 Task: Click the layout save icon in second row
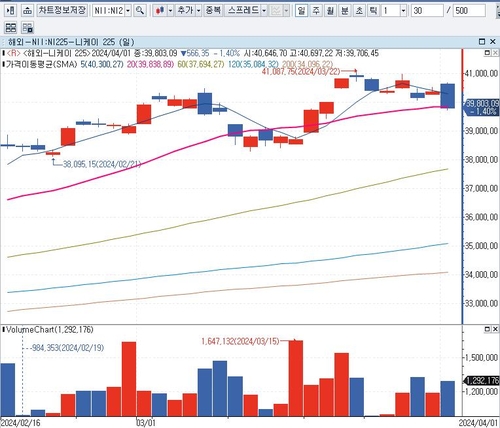coord(27,27)
